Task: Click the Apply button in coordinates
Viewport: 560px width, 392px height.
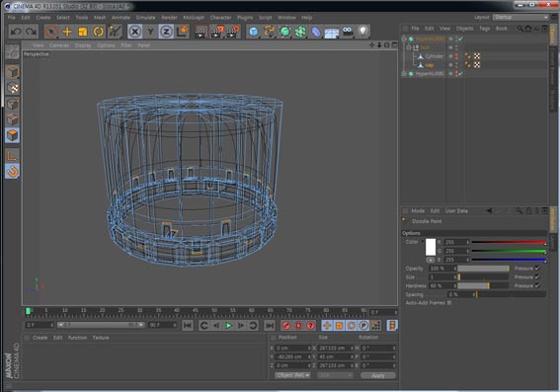Action: [378, 375]
